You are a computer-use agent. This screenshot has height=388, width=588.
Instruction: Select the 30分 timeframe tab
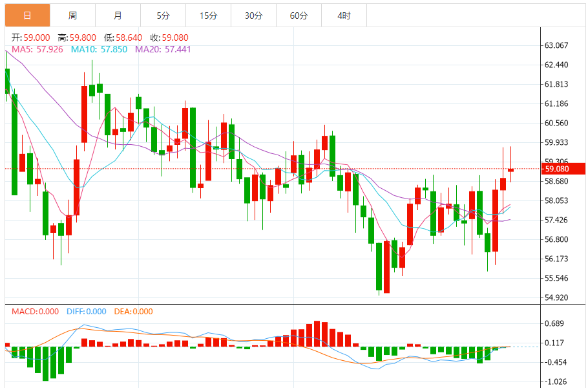pyautogui.click(x=253, y=16)
